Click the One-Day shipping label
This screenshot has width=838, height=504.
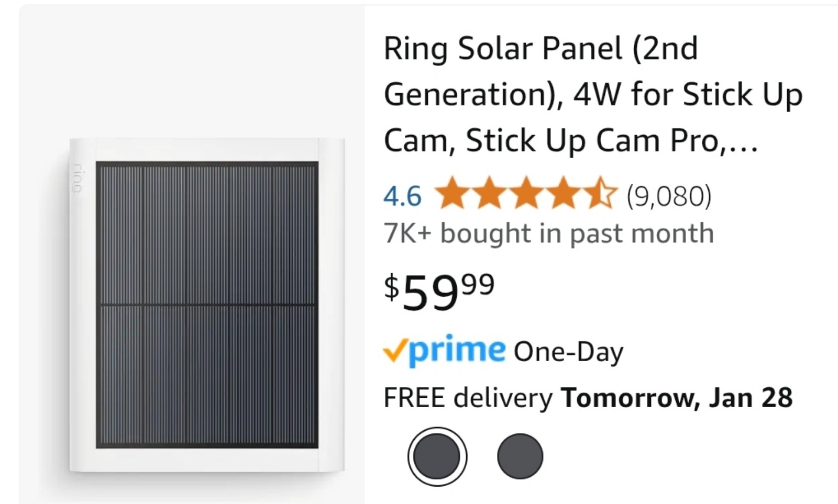click(568, 352)
